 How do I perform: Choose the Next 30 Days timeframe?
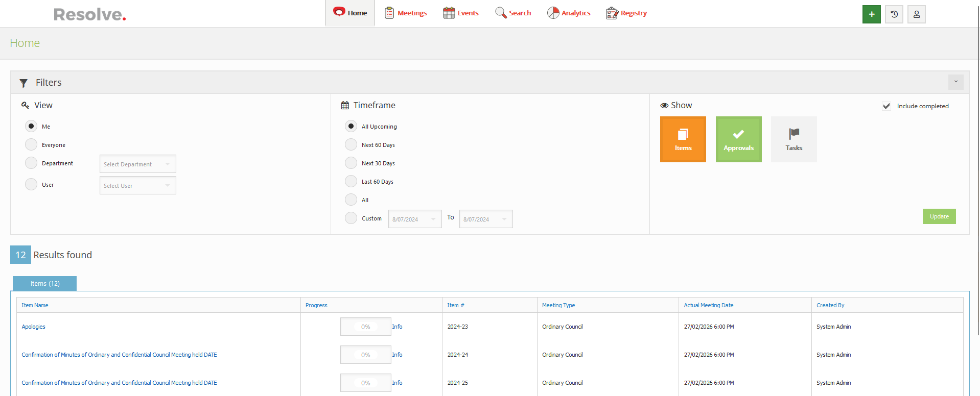351,163
